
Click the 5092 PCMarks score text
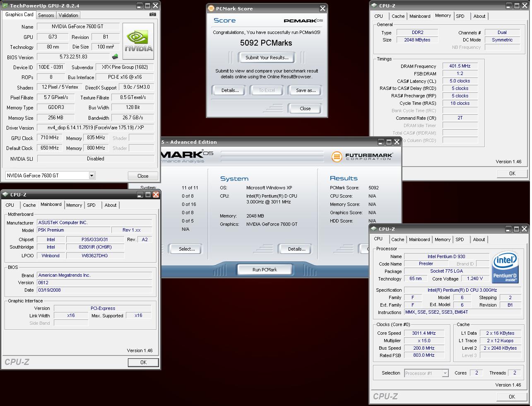point(266,43)
